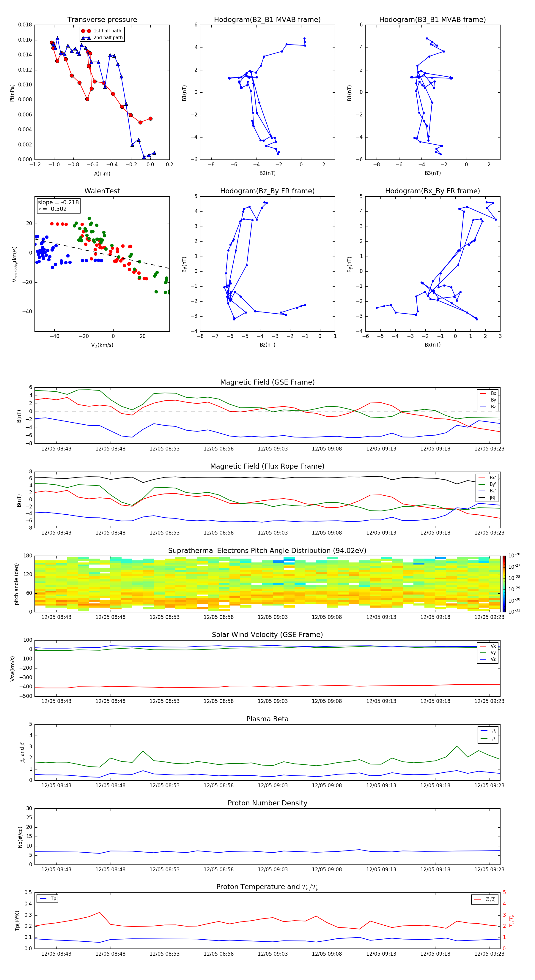Click the 'WalenTest' plot title
535x980 pixels.
[x=102, y=191]
